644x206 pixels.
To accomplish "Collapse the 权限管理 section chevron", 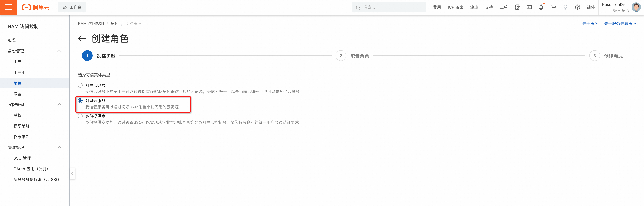I will (x=59, y=105).
